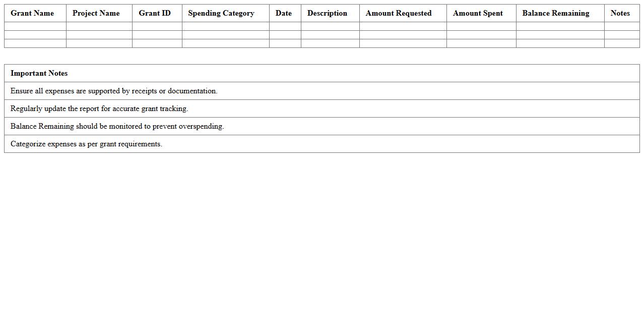The width and height of the screenshot is (644, 328).
Task: Select the note about receipts or documentation
Action: [x=114, y=91]
